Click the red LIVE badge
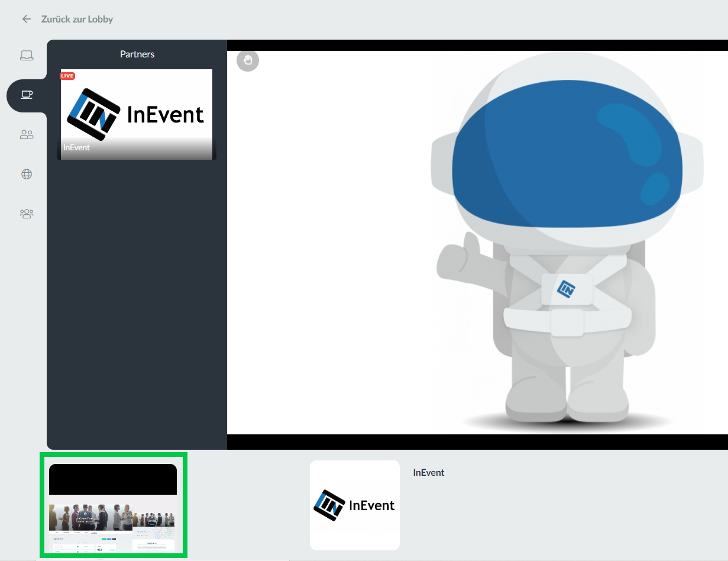728x561 pixels. pyautogui.click(x=67, y=76)
